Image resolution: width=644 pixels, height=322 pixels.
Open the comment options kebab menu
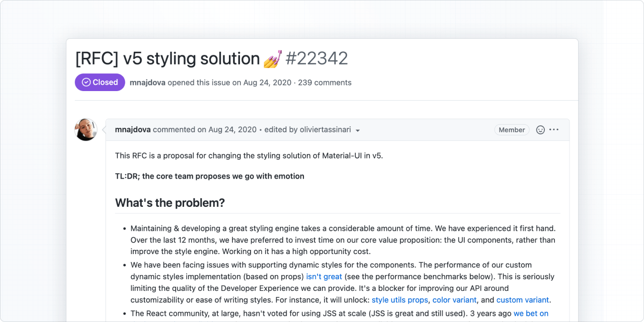coord(553,130)
